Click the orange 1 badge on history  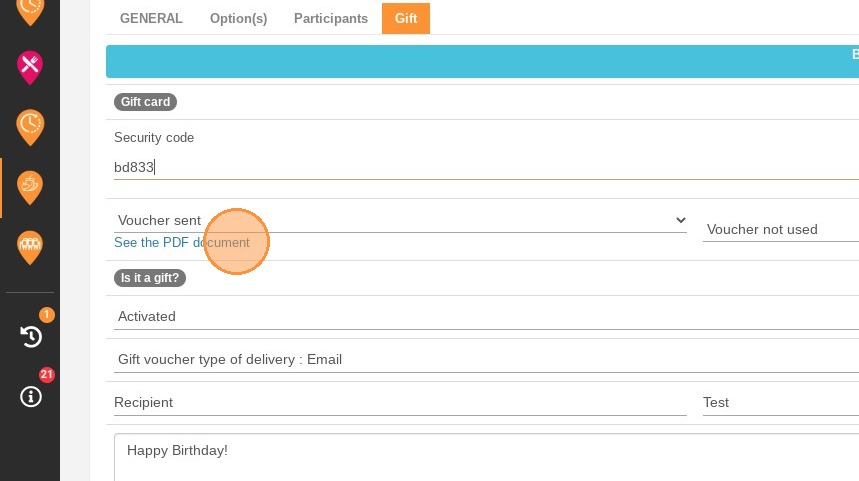[x=47, y=314]
